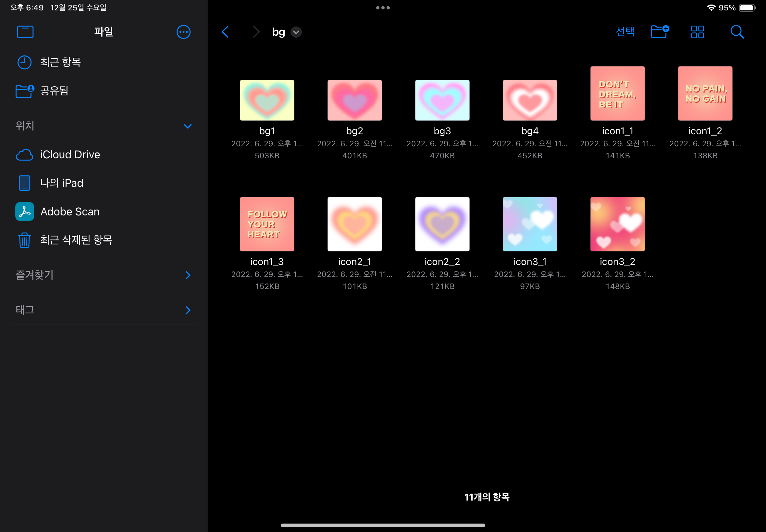Open the more options ellipsis button
Screen dimensions: 766x532
tap(183, 32)
